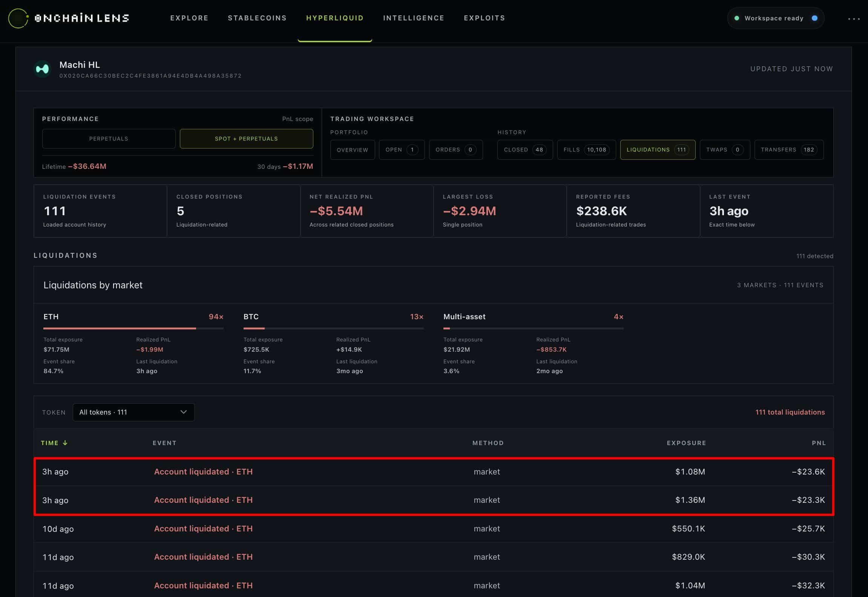Click the REPORTED FEES $238.6K card
Viewport: 868px width, 597px height.
[x=633, y=211]
